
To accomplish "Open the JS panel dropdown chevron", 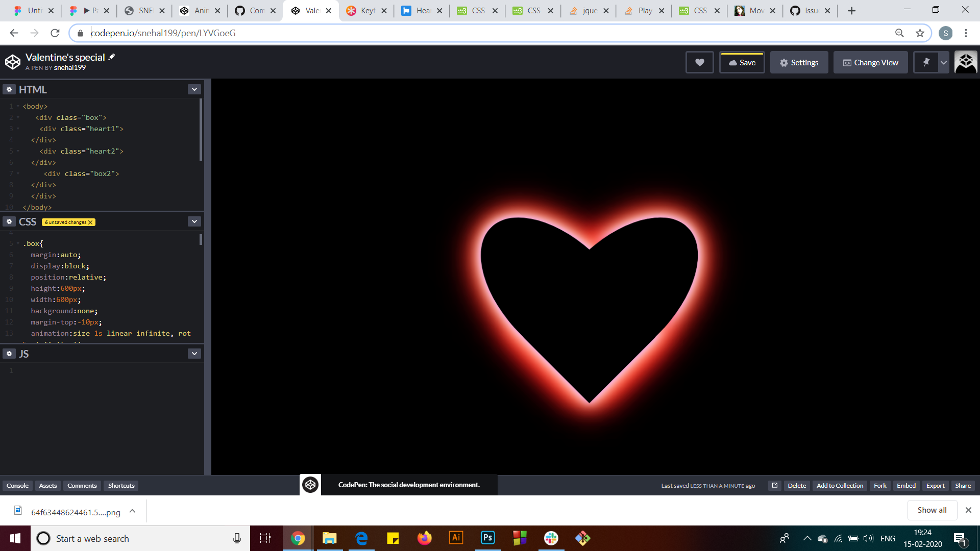I will coord(194,354).
